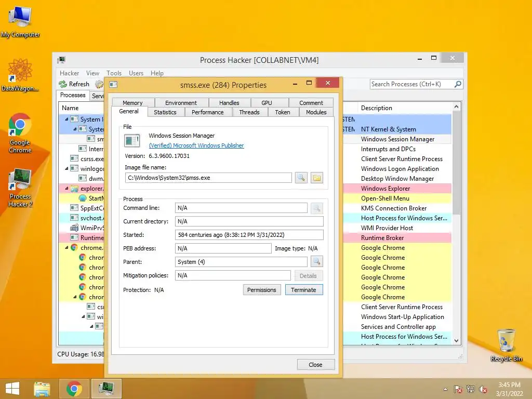This screenshot has height=399, width=532.
Task: Click the options gear toolbar icon
Action: pyautogui.click(x=99, y=84)
